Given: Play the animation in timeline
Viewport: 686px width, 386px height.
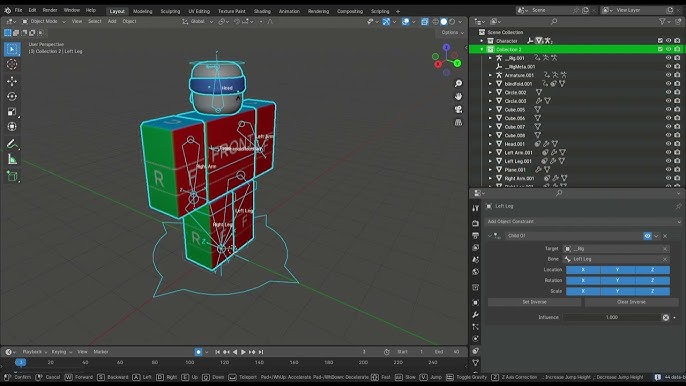Looking at the screenshot, I should [243, 352].
